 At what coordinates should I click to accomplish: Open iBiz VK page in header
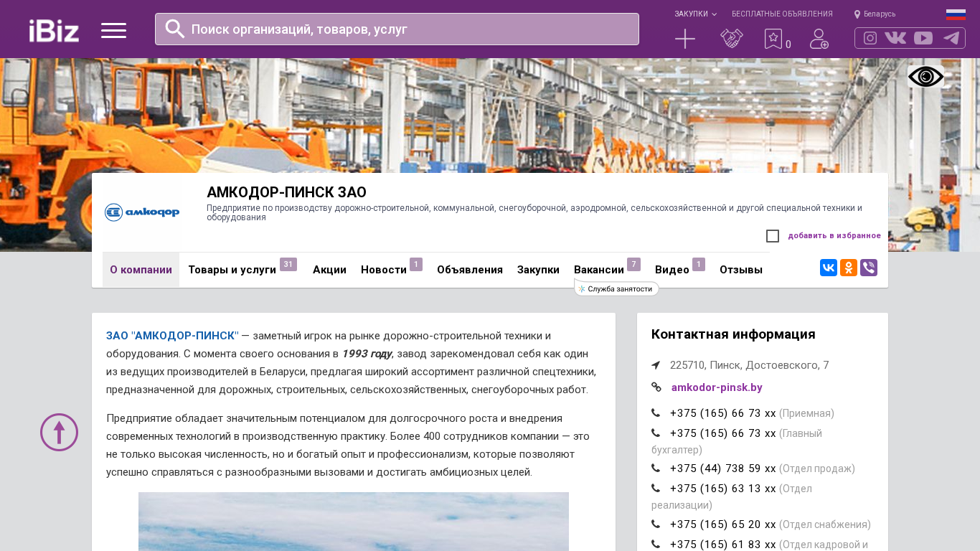pyautogui.click(x=895, y=38)
